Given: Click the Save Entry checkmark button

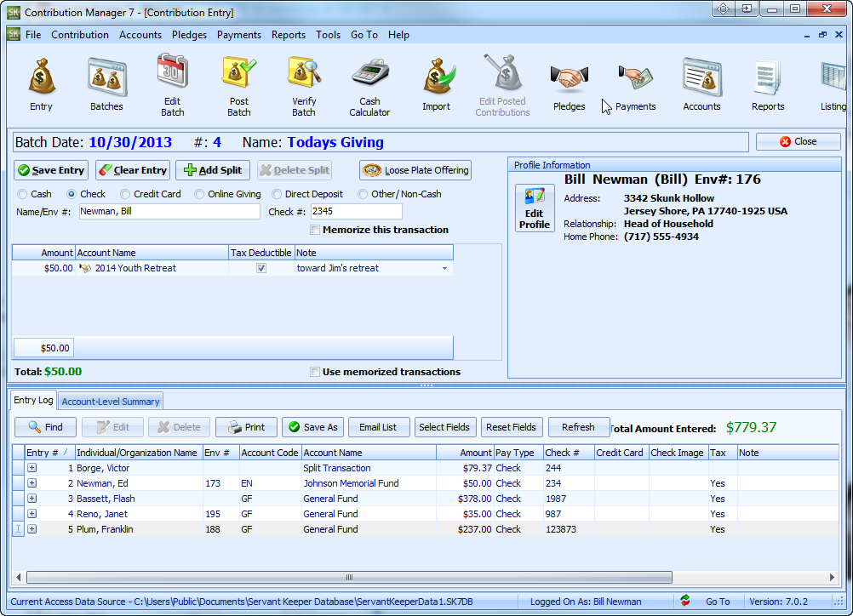Looking at the screenshot, I should [x=50, y=170].
